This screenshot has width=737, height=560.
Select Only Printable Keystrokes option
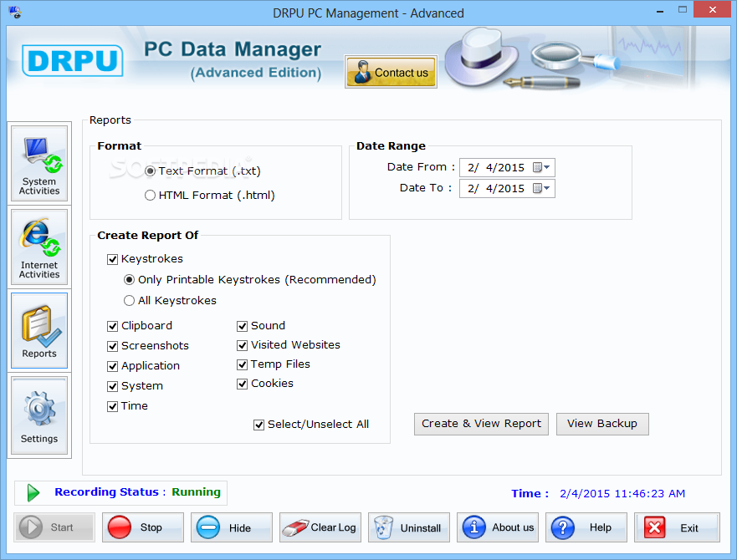tap(130, 280)
